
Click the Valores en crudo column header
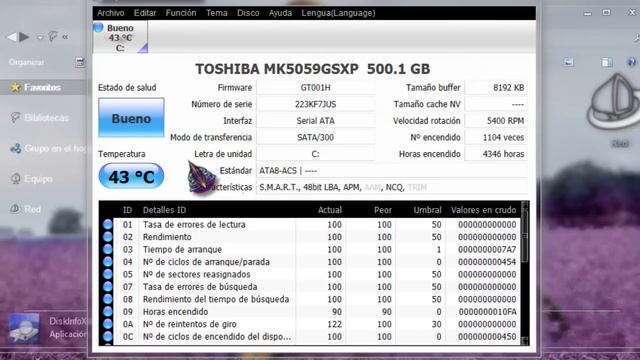483,210
